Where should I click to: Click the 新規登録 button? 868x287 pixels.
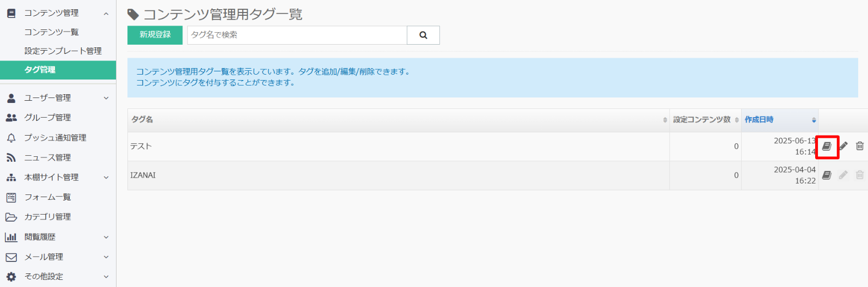155,35
